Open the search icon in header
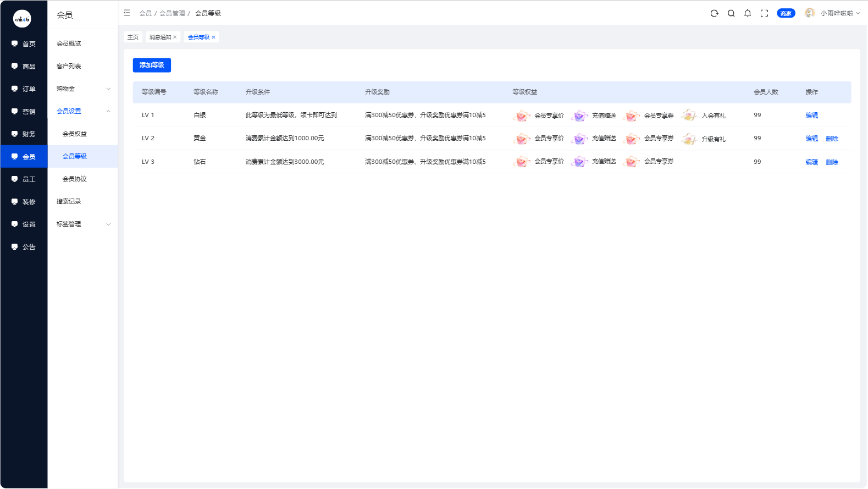Screen dimensions: 868x489 731,13
